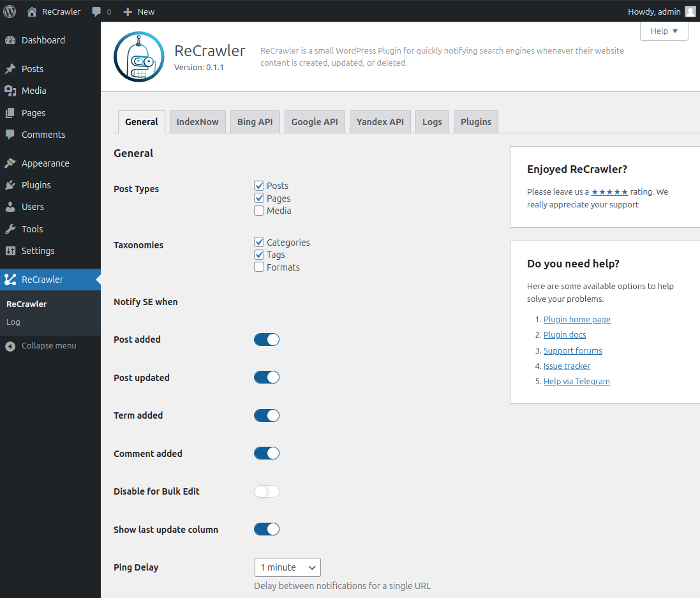Open the Appearance menu item
Image resolution: width=700 pixels, height=598 pixels.
pos(50,163)
